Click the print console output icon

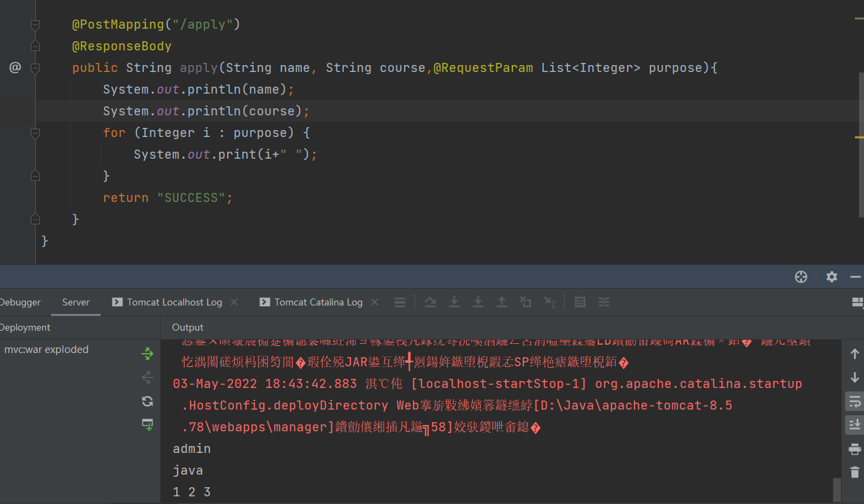point(854,449)
